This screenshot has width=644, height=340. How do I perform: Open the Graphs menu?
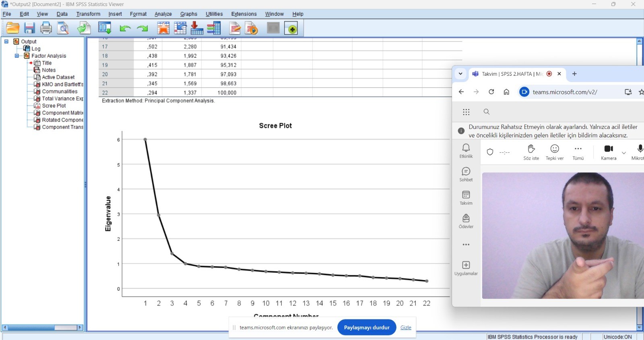tap(188, 14)
